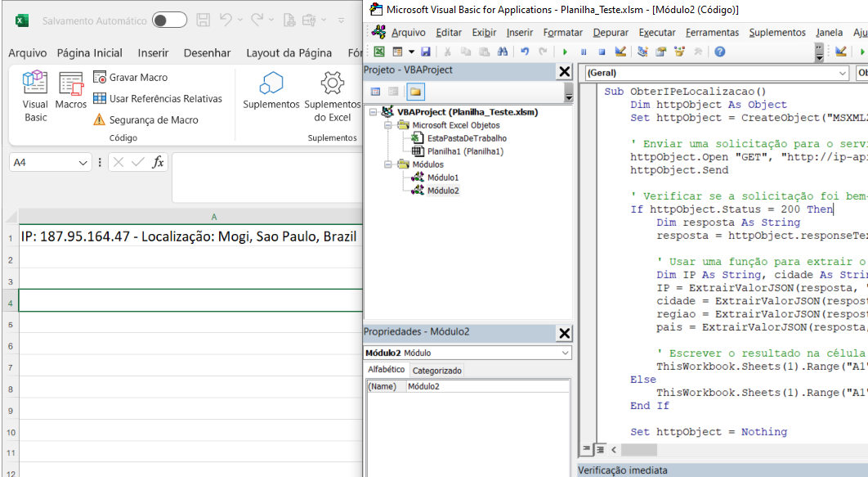Open the Visual Basic editor from the ribbon
The image size is (868, 477).
(35, 97)
